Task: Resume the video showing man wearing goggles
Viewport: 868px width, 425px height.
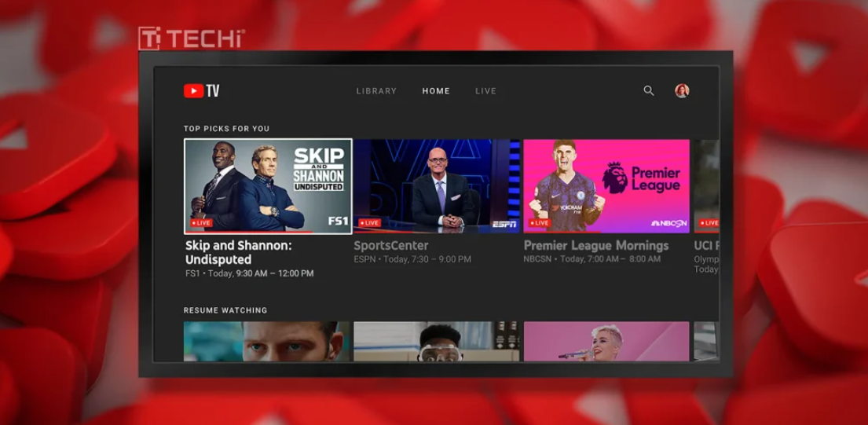Action: point(437,341)
